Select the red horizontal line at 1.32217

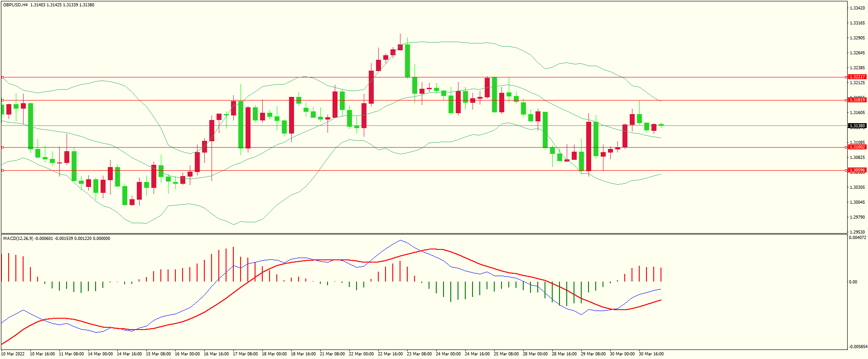coord(424,77)
